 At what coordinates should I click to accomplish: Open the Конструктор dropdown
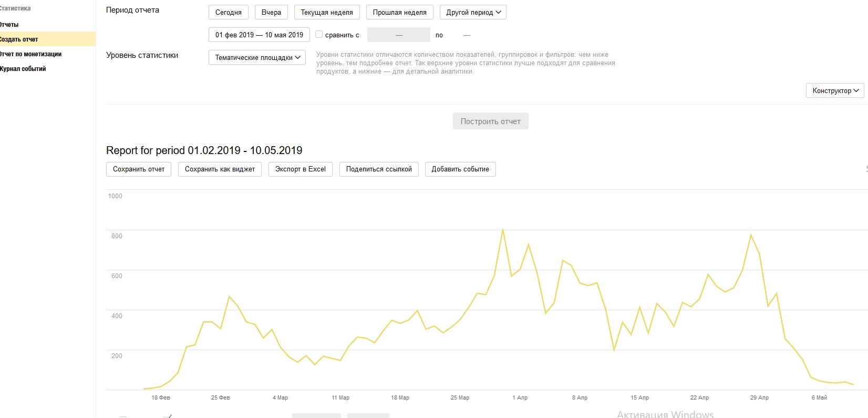point(834,90)
